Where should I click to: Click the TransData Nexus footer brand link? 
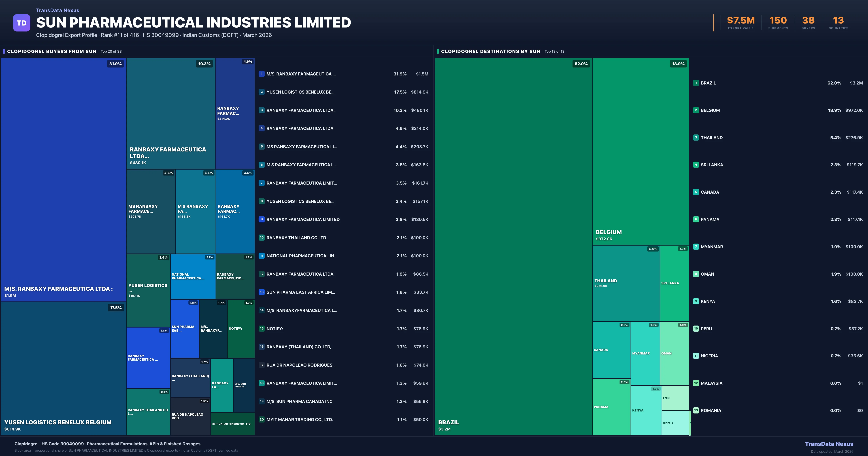(x=829, y=444)
